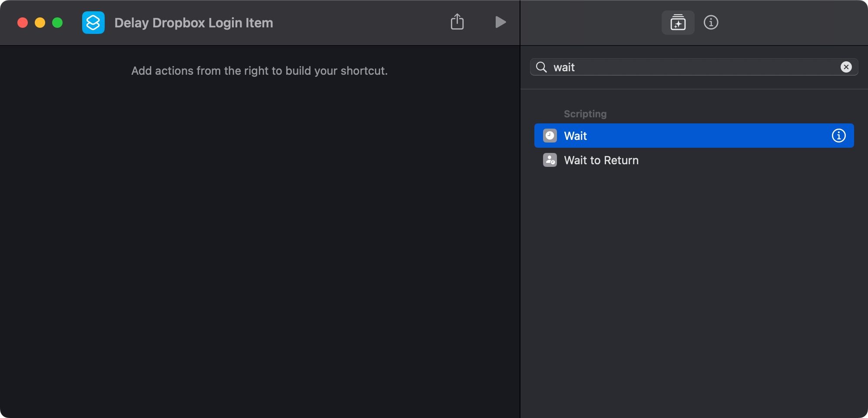Click the magnifying glass search icon
This screenshot has width=868, height=418.
[x=541, y=67]
